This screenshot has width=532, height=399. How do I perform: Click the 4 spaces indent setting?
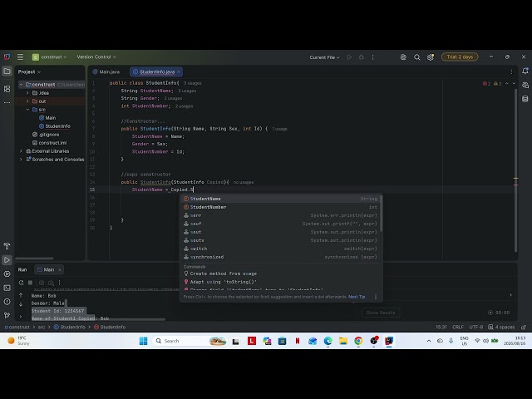[501, 327]
